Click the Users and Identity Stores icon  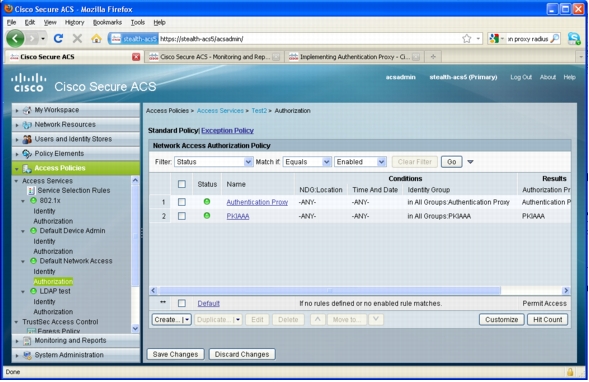(x=27, y=139)
